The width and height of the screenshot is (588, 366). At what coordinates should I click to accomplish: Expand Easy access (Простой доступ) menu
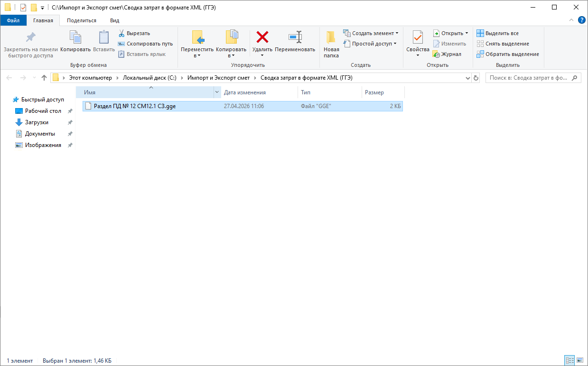[370, 44]
